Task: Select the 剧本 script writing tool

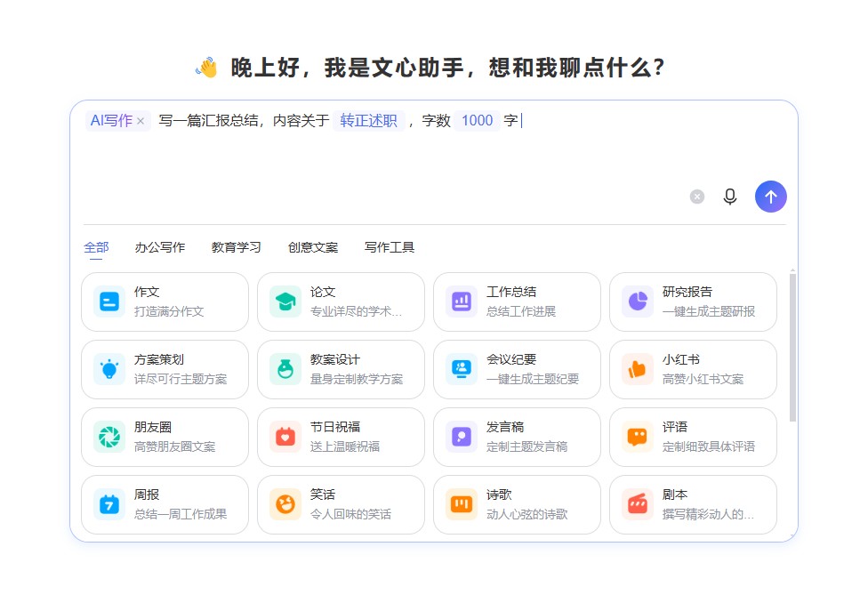Action: coord(692,504)
